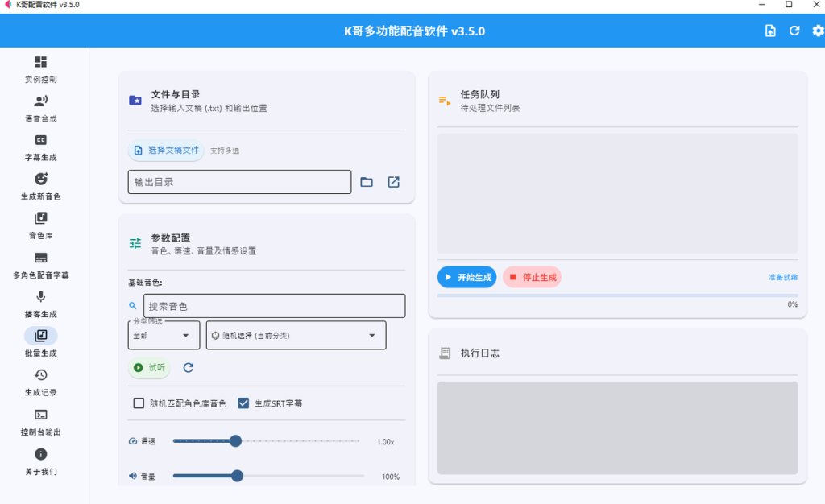Open the 实例控制 sidebar page
The image size is (825, 504).
pos(40,69)
